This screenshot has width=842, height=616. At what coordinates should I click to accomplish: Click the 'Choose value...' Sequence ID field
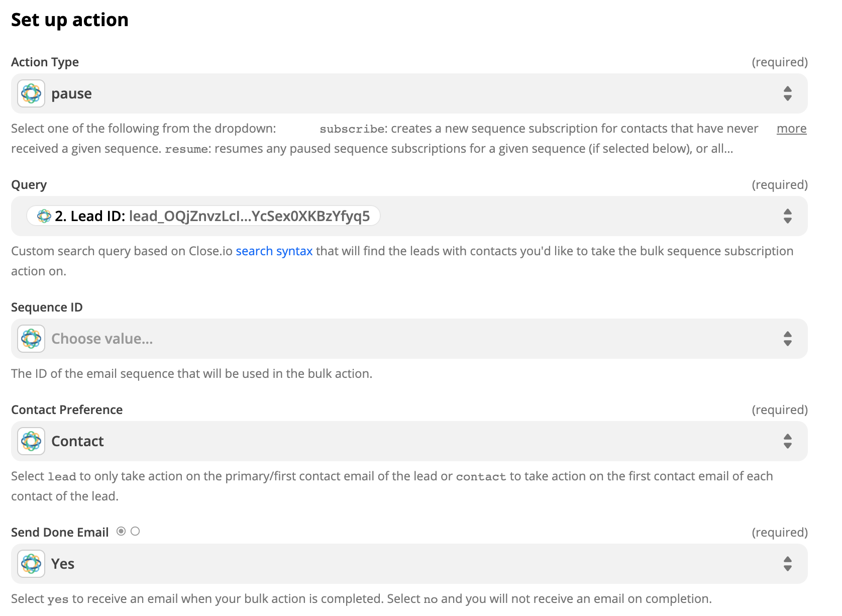(x=409, y=339)
